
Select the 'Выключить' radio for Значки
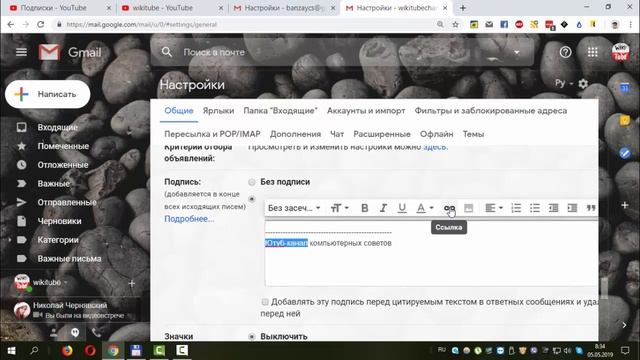click(x=252, y=336)
